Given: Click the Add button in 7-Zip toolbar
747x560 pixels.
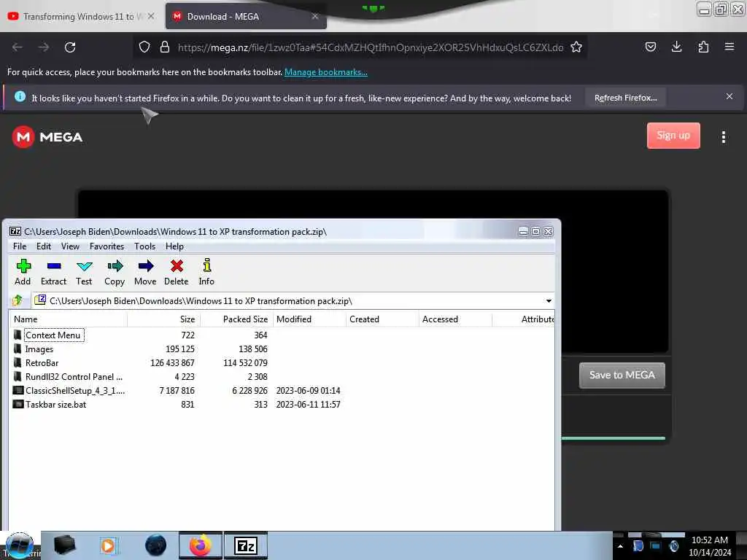Looking at the screenshot, I should (x=23, y=273).
